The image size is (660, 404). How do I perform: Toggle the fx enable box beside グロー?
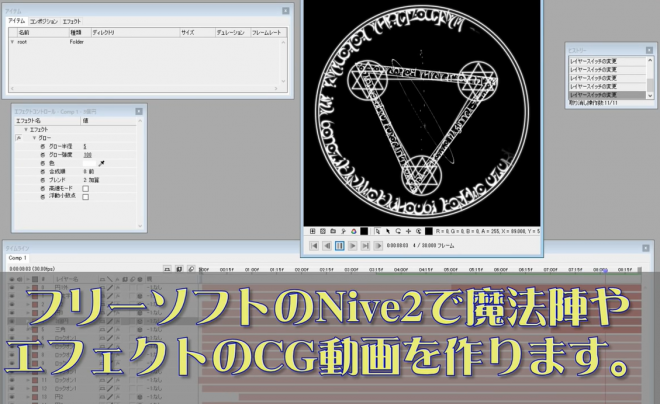click(x=18, y=138)
